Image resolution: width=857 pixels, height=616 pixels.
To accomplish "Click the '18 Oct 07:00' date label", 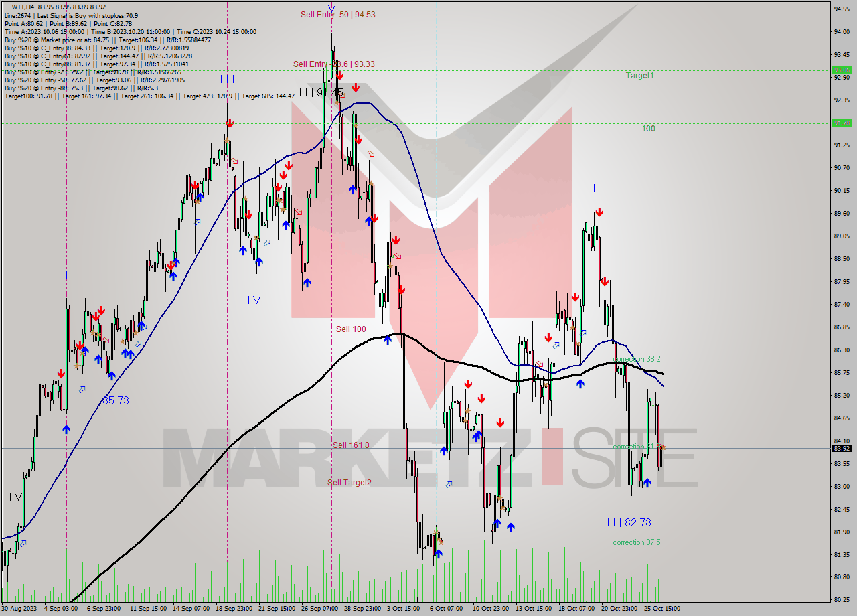I will click(x=576, y=609).
